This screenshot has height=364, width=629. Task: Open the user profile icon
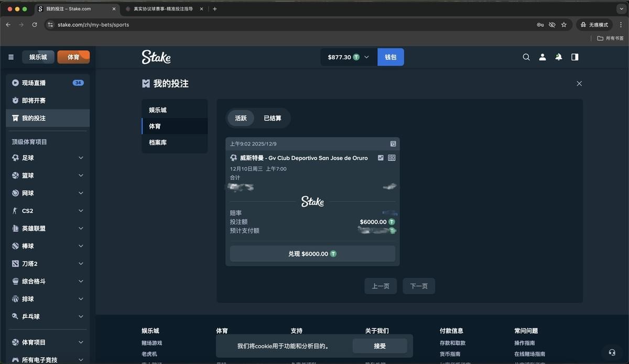tap(543, 57)
